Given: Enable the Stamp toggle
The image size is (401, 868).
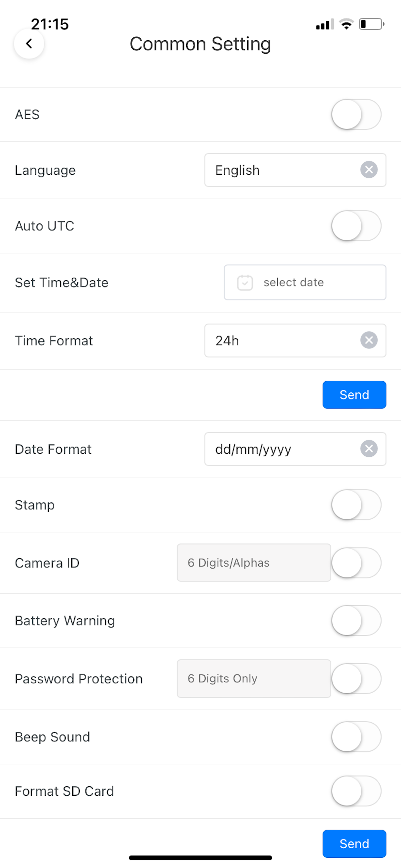Looking at the screenshot, I should [x=356, y=505].
